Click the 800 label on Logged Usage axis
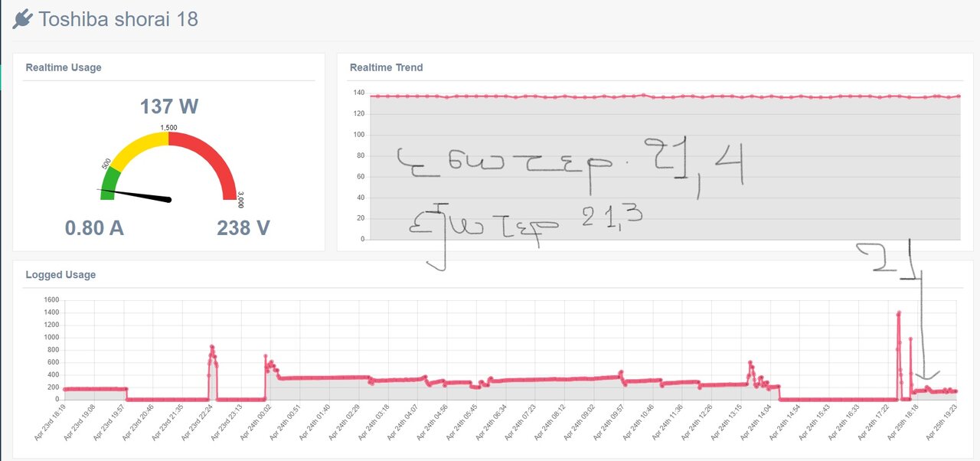Screen dimensions: 980x461 tap(53, 350)
